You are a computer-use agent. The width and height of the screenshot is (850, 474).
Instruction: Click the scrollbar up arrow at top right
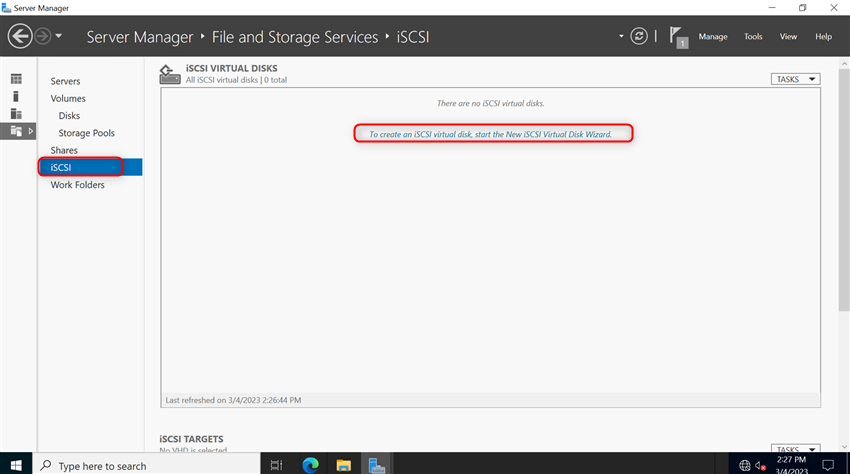pyautogui.click(x=844, y=63)
